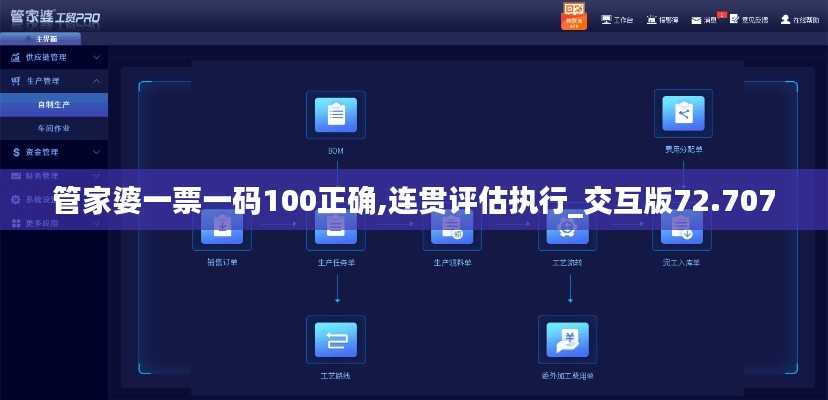Switch to the 主界面 tab
The image size is (828, 400).
[46, 39]
